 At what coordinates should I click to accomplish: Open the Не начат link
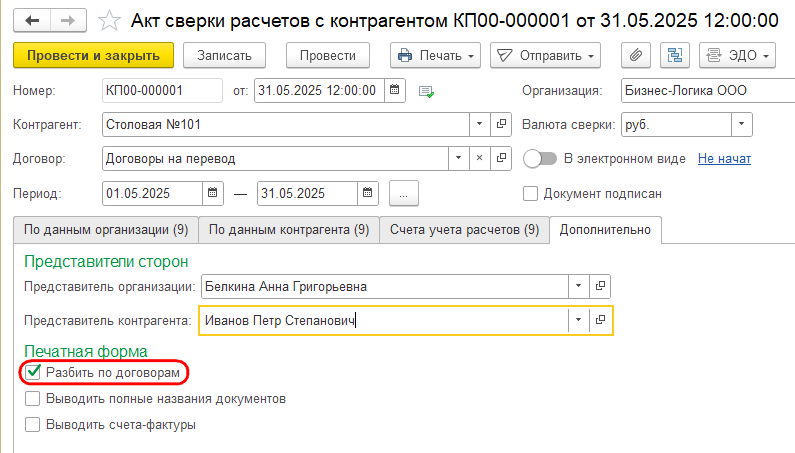724,159
